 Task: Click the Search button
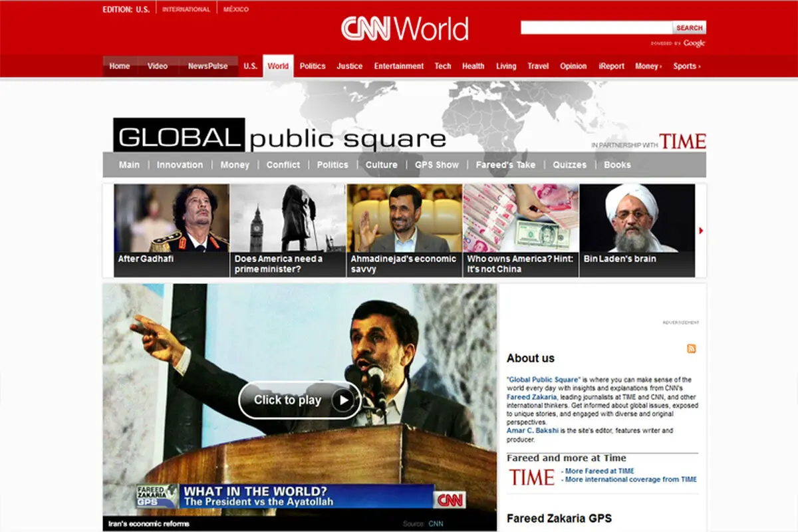coord(690,28)
